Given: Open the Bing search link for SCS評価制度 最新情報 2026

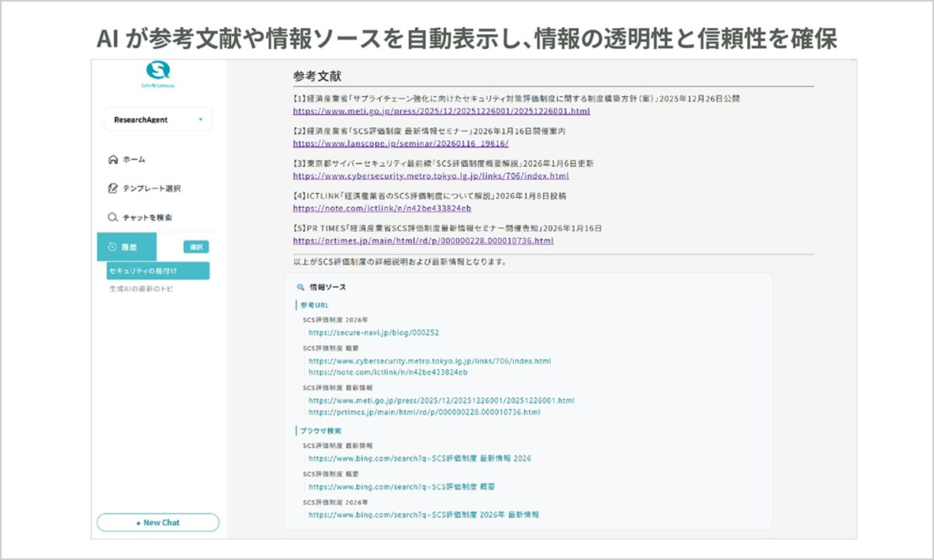Looking at the screenshot, I should click(420, 458).
